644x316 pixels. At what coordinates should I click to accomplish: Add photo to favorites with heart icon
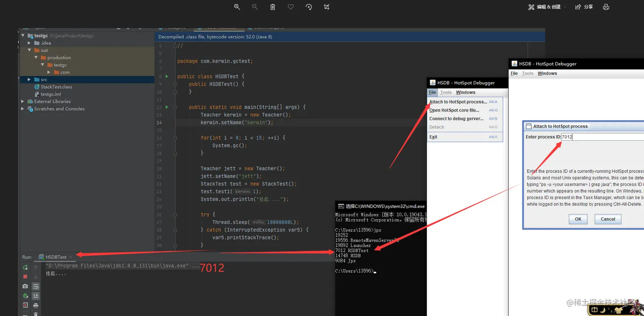[290, 7]
